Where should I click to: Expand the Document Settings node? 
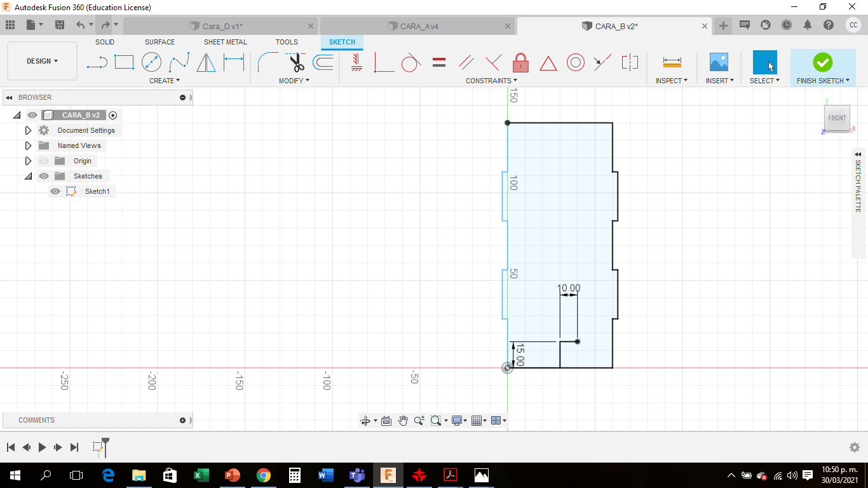pos(28,130)
